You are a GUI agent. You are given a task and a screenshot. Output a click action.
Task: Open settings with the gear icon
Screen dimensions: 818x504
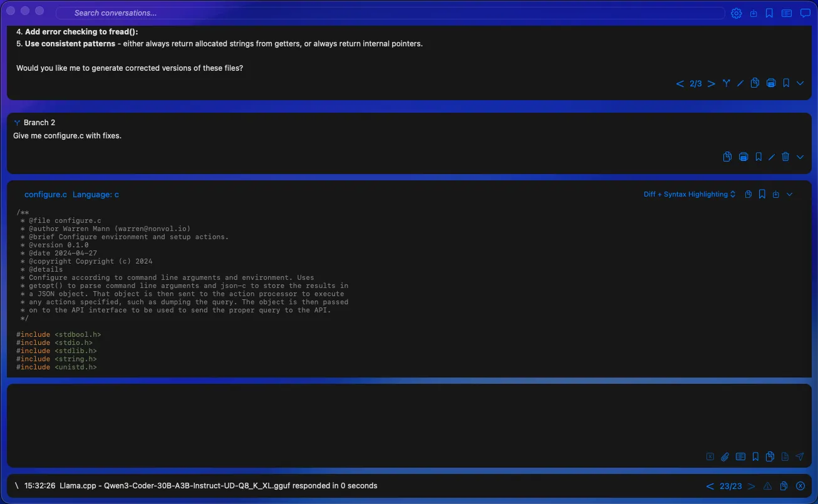coord(737,13)
